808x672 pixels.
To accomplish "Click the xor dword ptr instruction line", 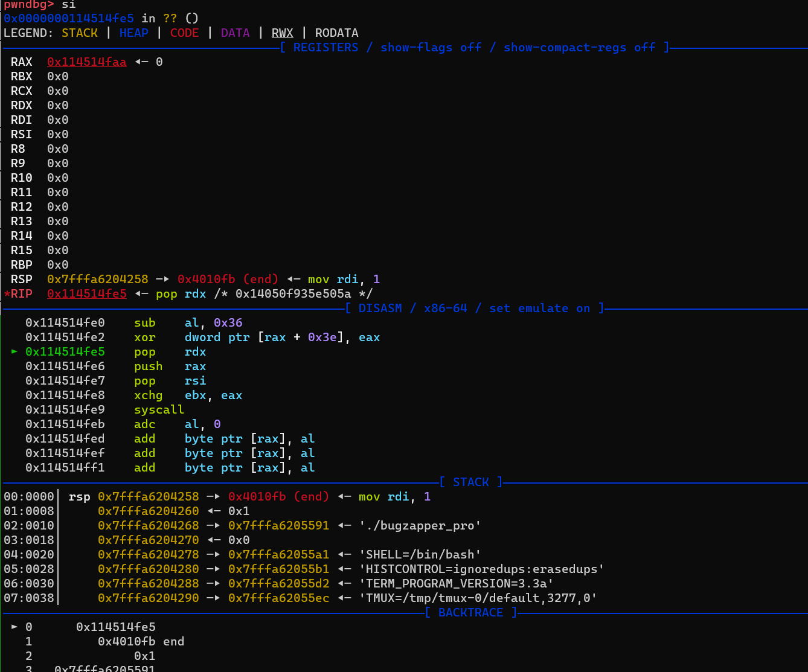I will coord(257,338).
